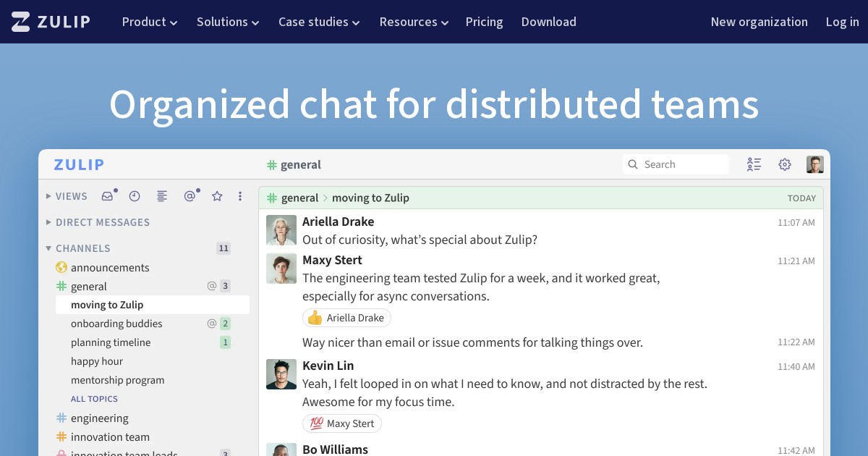The height and width of the screenshot is (456, 868).
Task: Open the planning timeline topic
Action: tap(111, 342)
